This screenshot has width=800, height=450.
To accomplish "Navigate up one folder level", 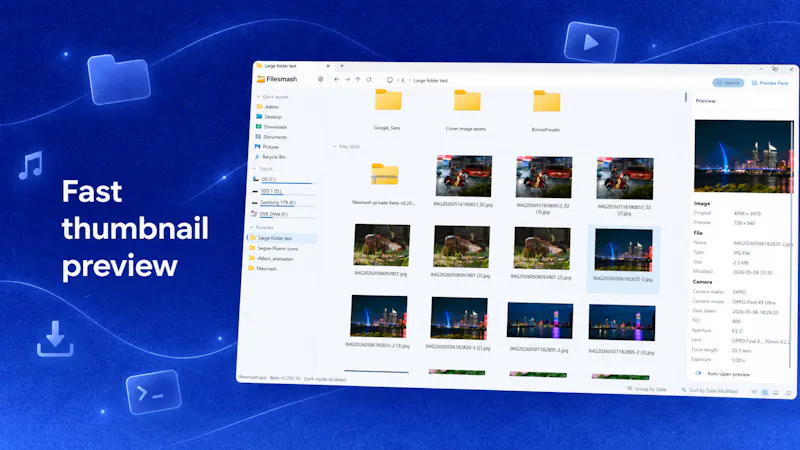I will tap(358, 80).
